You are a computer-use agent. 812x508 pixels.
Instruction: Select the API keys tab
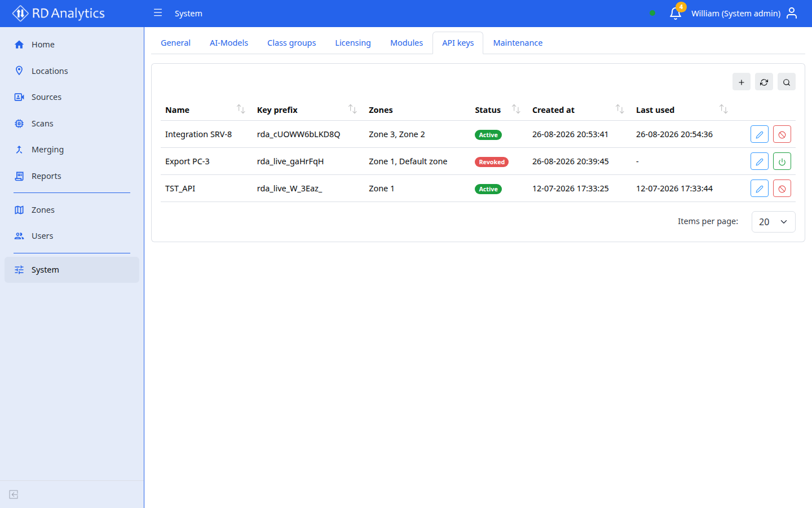click(458, 43)
